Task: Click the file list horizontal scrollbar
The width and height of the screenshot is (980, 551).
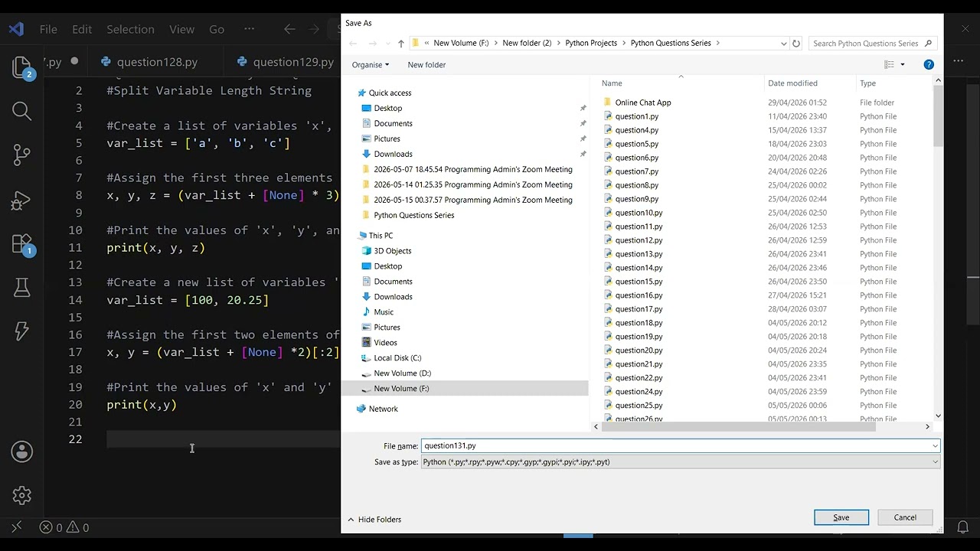Action: pos(739,426)
